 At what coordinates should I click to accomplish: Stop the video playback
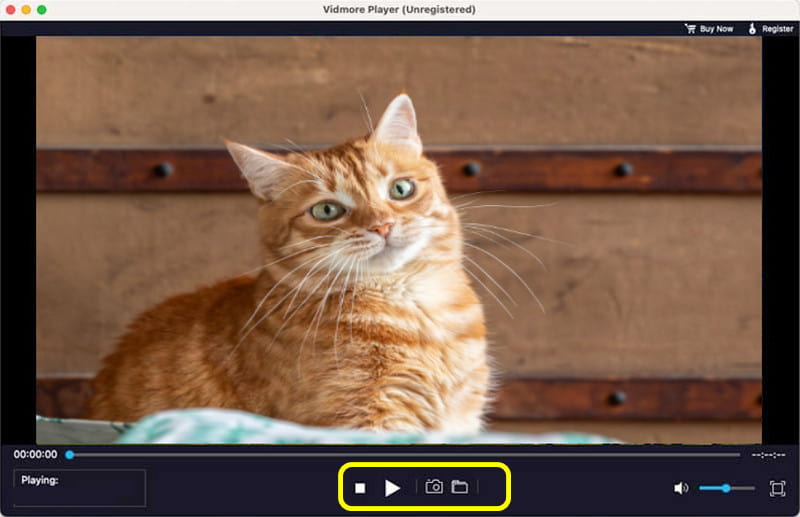(x=360, y=488)
